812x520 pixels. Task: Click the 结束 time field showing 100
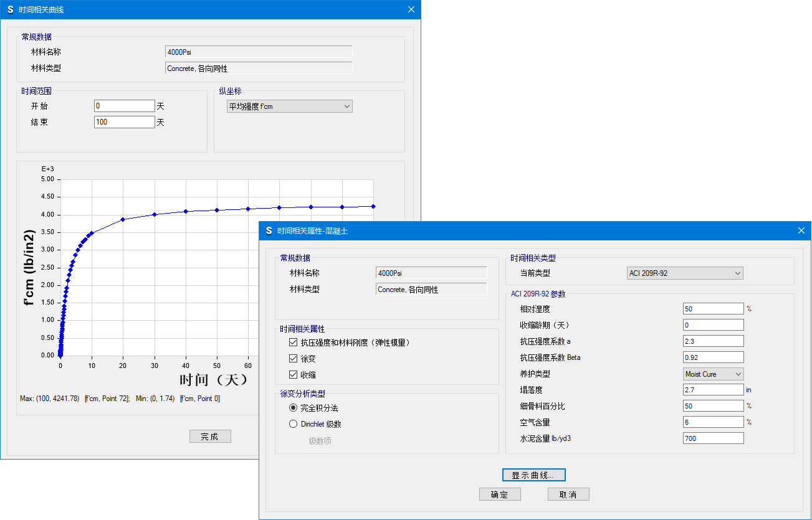pyautogui.click(x=124, y=122)
